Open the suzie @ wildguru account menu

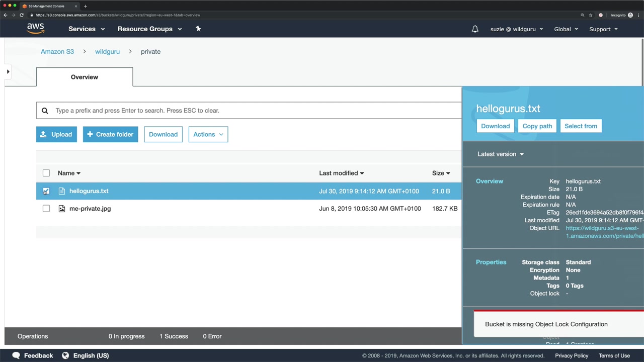(x=517, y=29)
